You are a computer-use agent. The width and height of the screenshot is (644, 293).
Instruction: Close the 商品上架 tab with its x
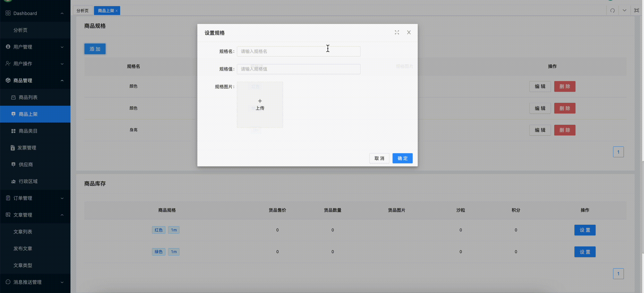117,11
